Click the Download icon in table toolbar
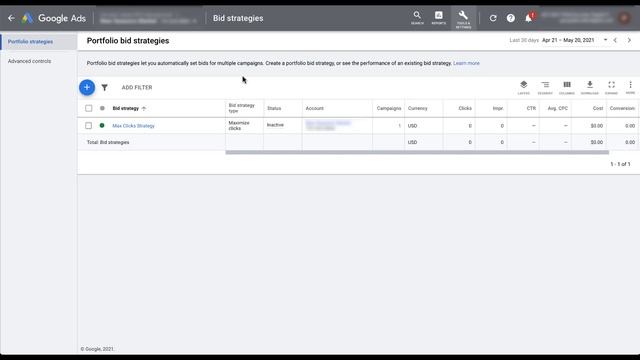 pos(590,87)
